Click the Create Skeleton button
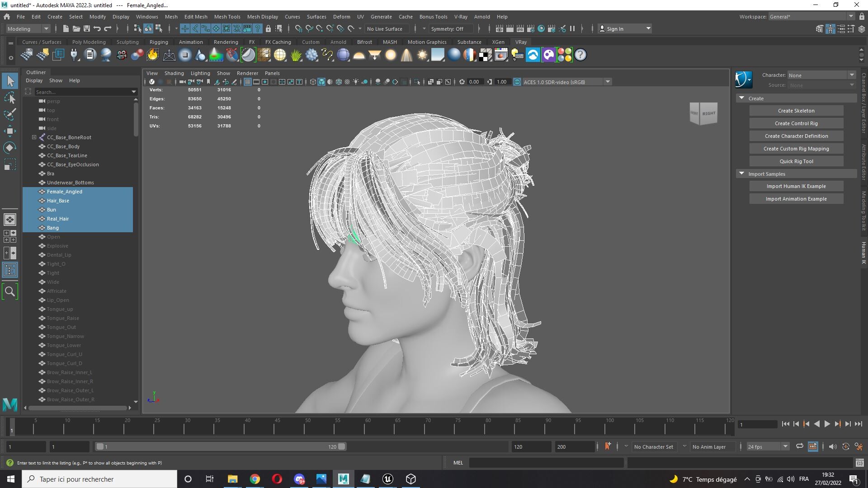Screen dimensions: 868x488 796,111
